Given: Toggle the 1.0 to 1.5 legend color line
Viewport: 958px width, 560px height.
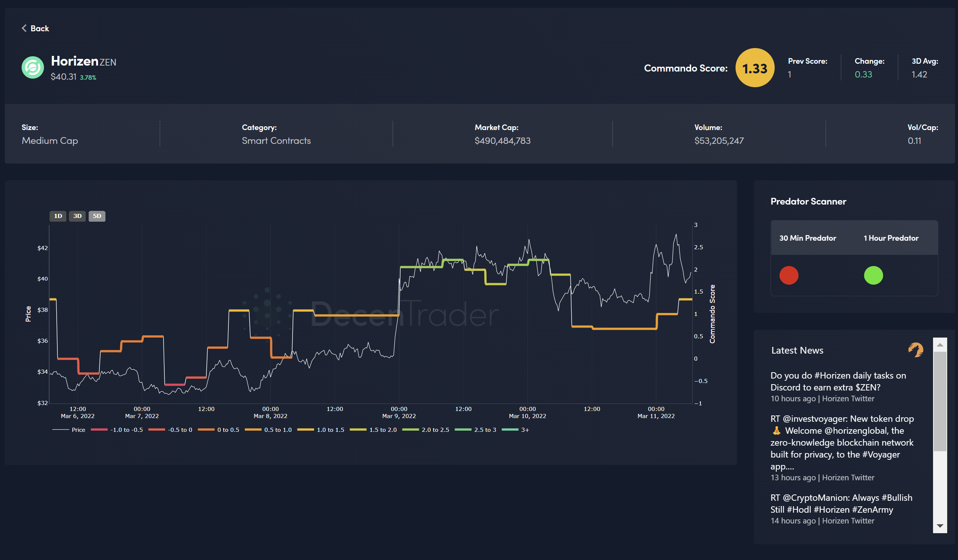Looking at the screenshot, I should coord(306,430).
